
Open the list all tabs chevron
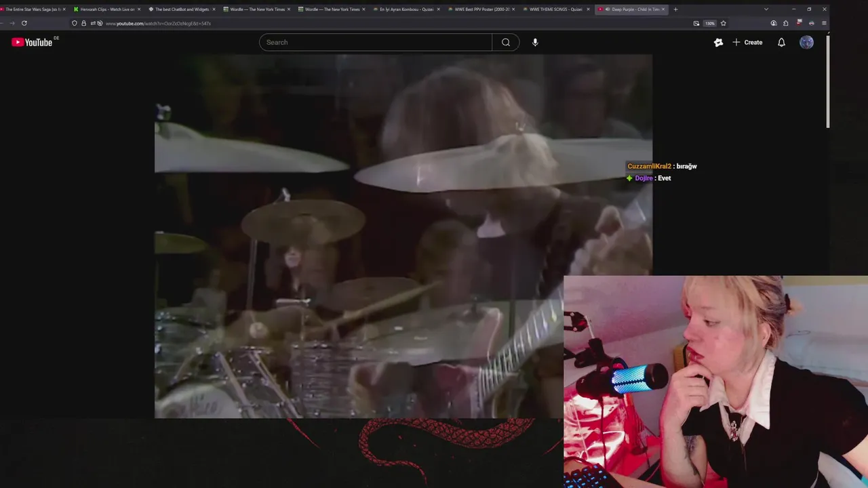(766, 9)
